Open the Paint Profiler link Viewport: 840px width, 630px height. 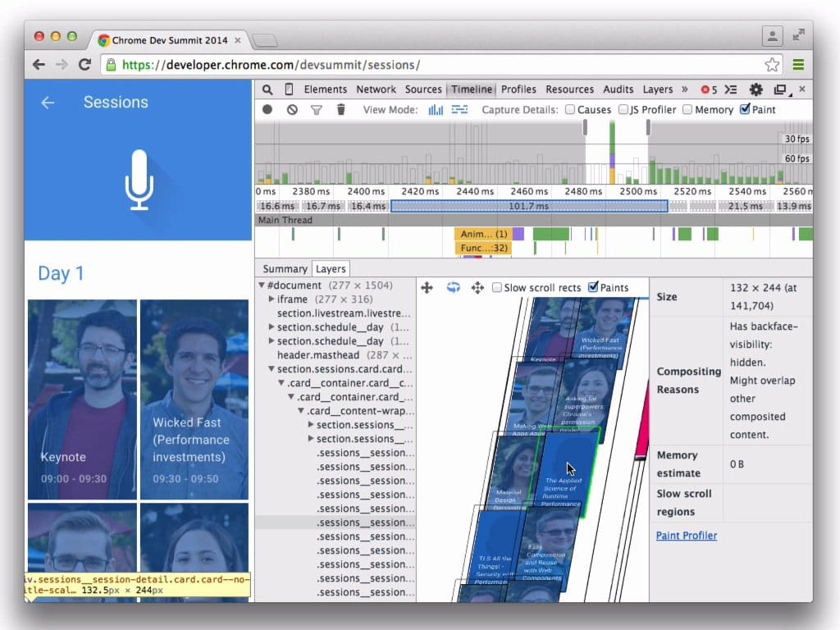coord(687,535)
